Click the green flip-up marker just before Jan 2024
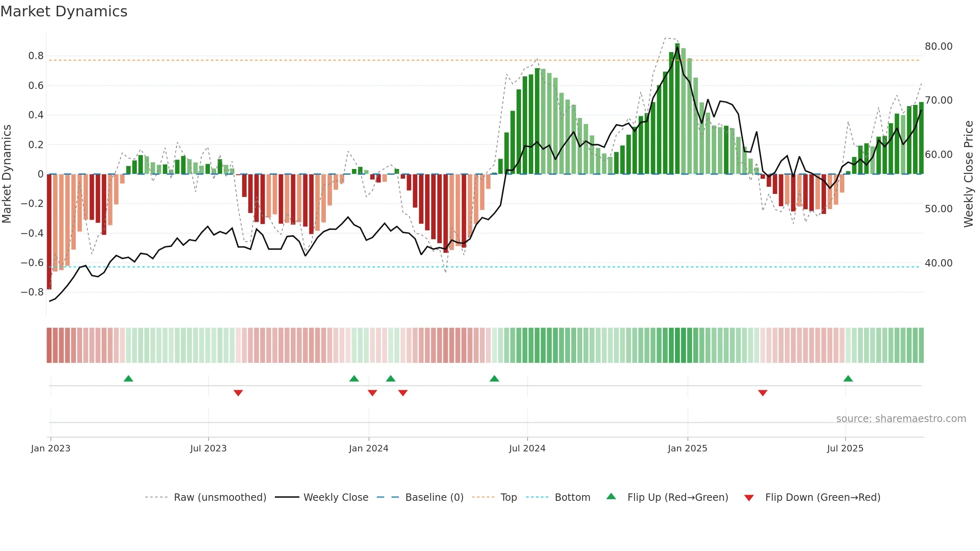 (x=354, y=378)
